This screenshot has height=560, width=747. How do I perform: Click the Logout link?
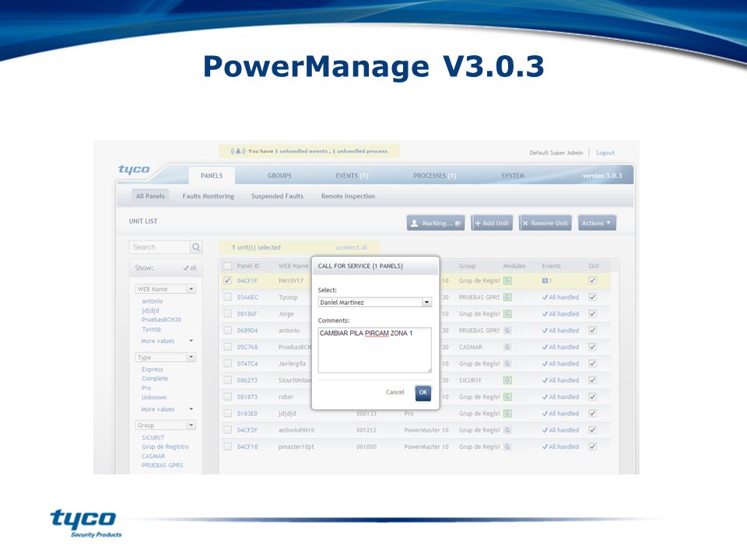(x=605, y=153)
